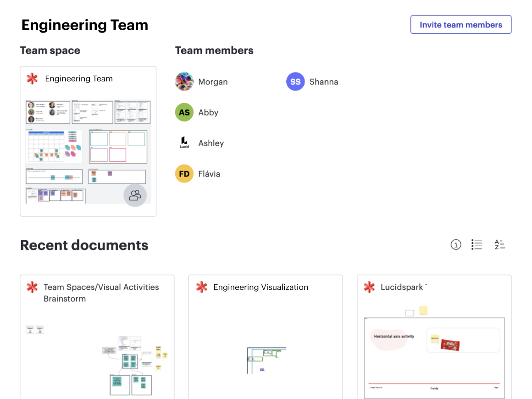Click the red asterisk icon on the Brainstorm document
532x399 pixels.
[32, 287]
